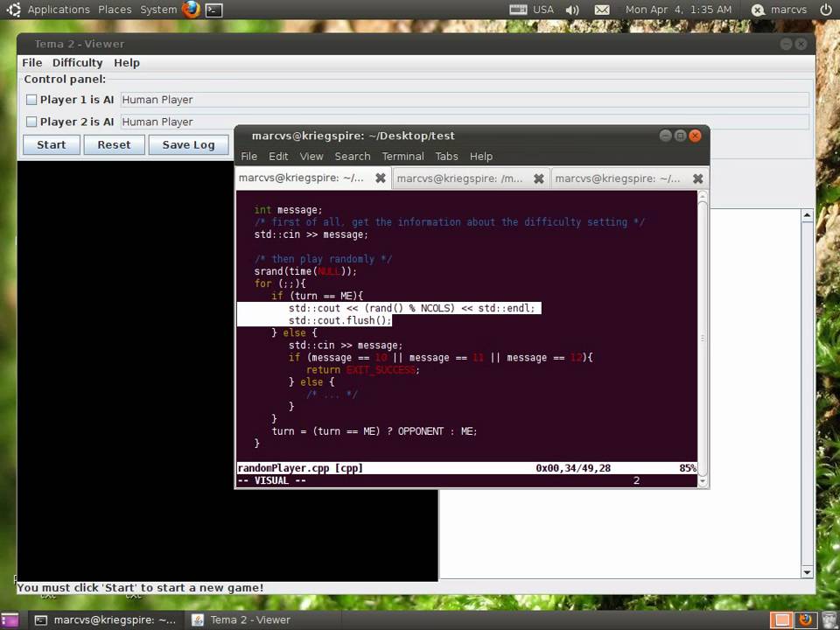The image size is (840, 630).
Task: Minimize the terminal window
Action: (665, 136)
